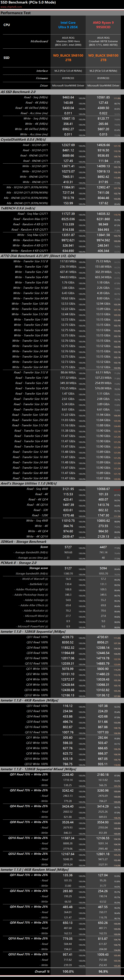Select the Intel Core Ultra 9 285K header
Viewport: 124px width, 980px height.
pyautogui.click(x=68, y=25)
